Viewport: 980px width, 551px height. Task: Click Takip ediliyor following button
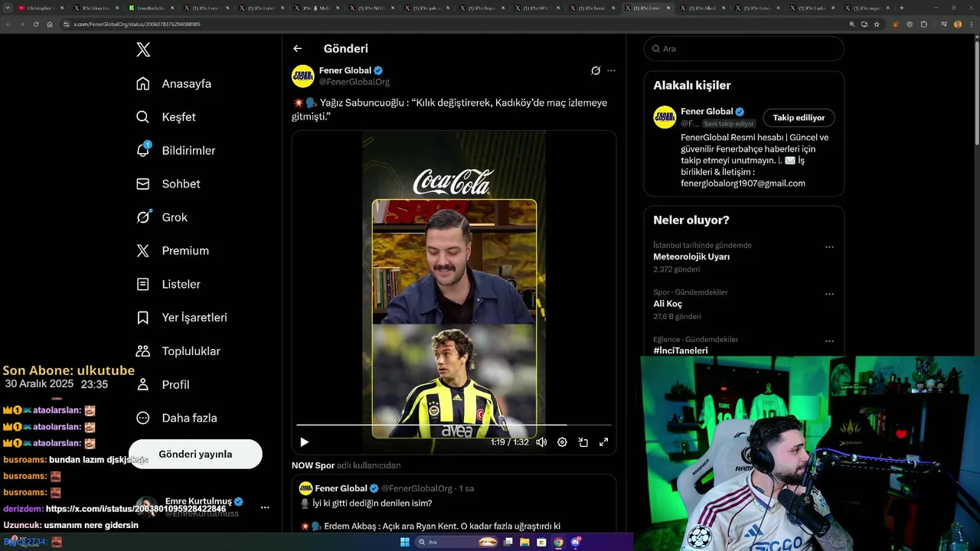(x=799, y=118)
